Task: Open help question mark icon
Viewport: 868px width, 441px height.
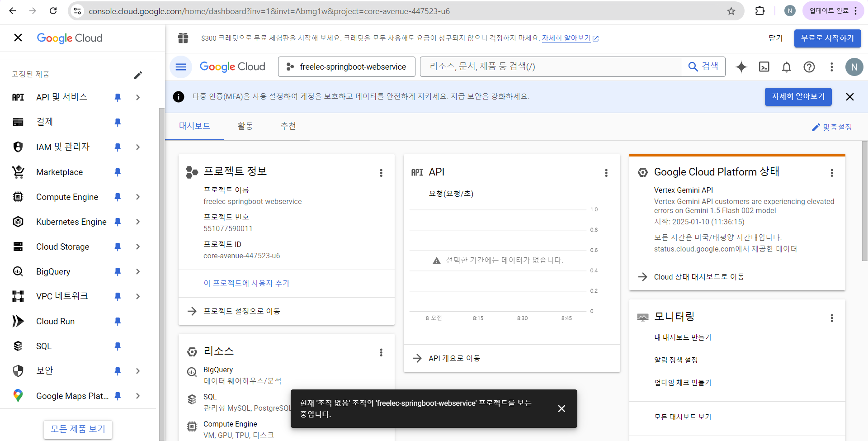Action: click(809, 67)
